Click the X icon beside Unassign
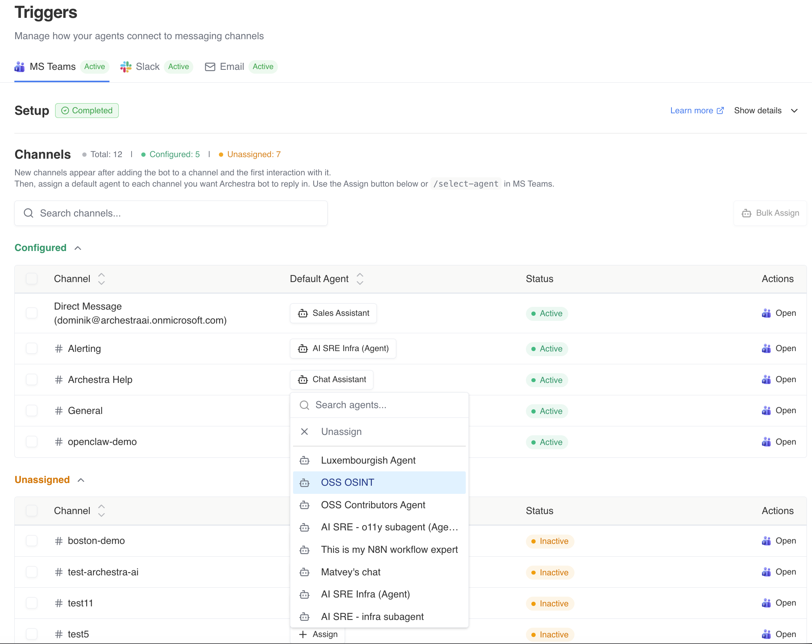 [305, 432]
